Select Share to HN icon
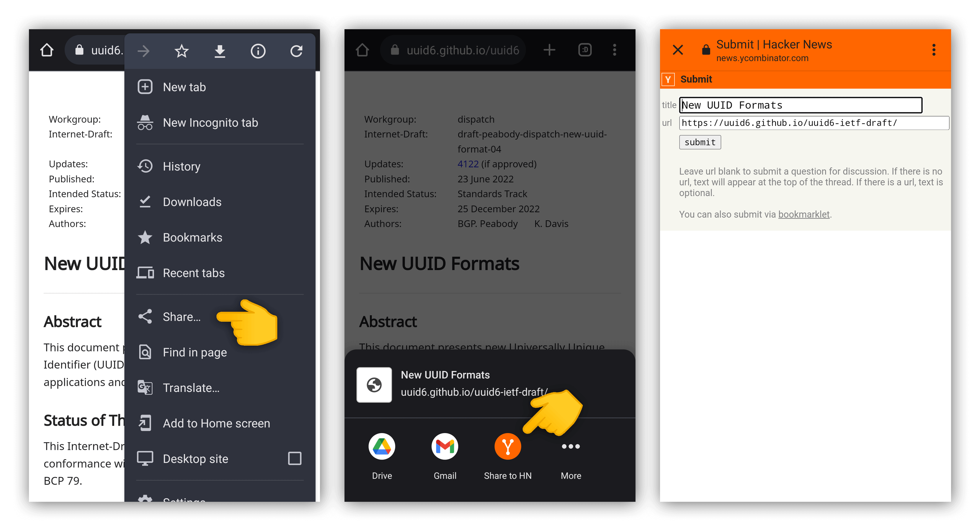 click(507, 447)
